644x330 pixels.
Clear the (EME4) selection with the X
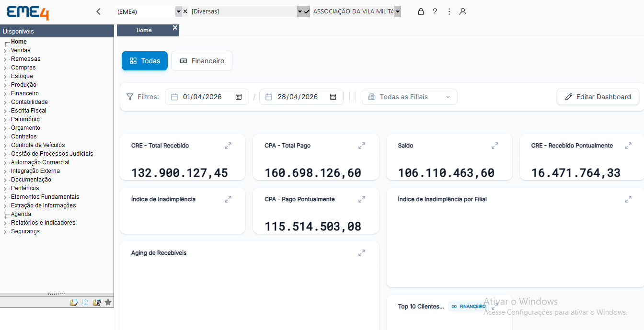tap(185, 11)
